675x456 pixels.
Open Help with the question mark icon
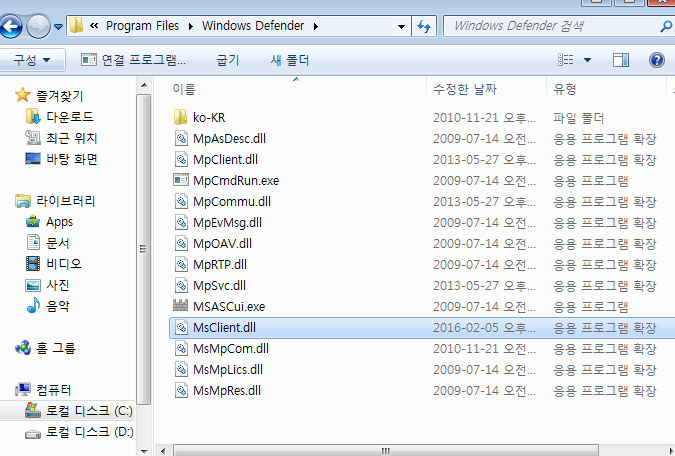[x=656, y=60]
